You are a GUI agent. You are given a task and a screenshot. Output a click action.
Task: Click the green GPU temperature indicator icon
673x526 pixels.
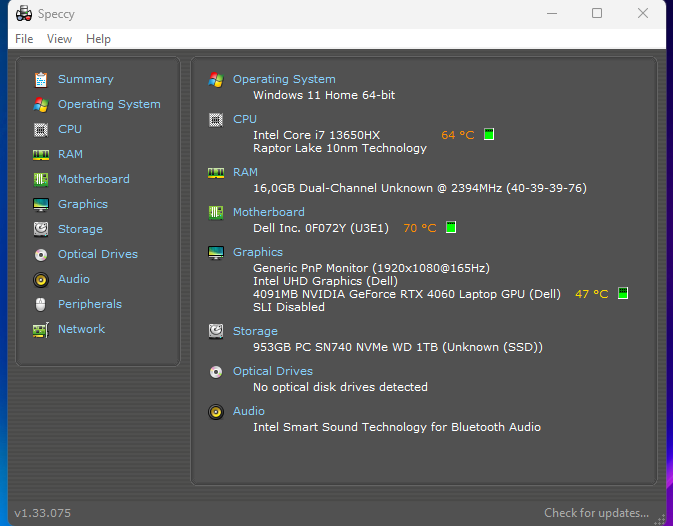tap(623, 293)
